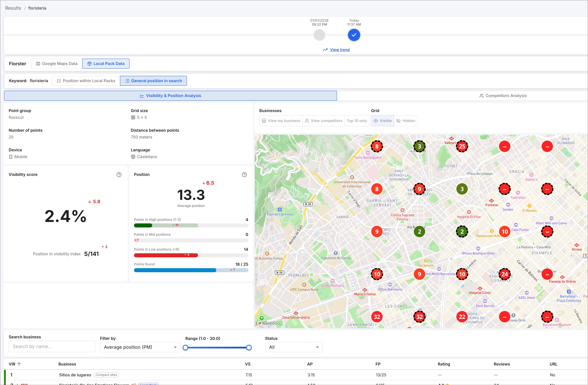Click the range slider right handle
588x385 pixels.
pos(249,347)
